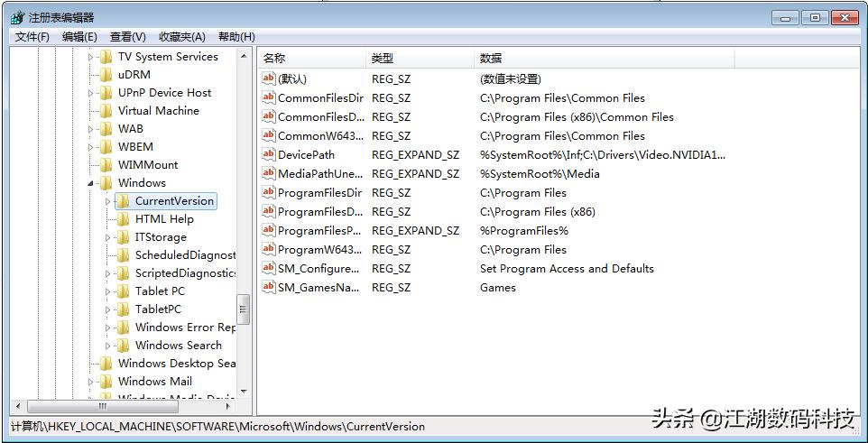This screenshot has width=868, height=443.
Task: Expand the TabletPC key
Action: click(108, 309)
